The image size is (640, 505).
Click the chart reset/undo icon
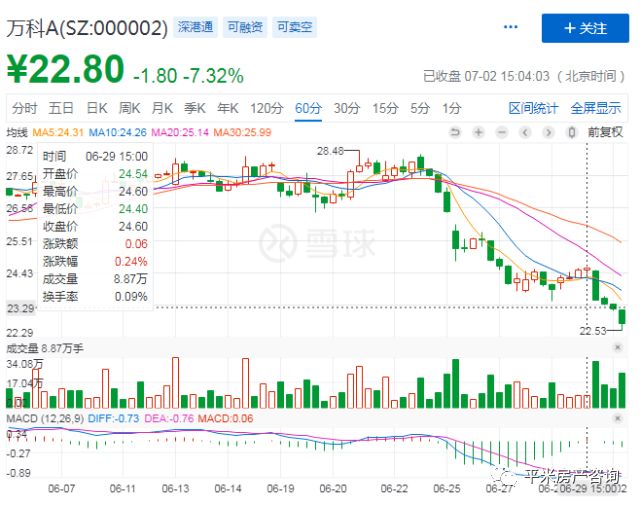(455, 132)
